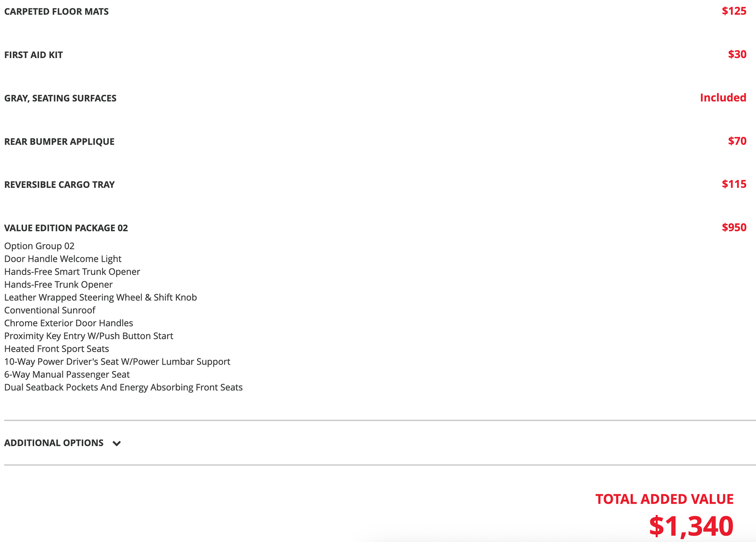Click the $1,340 total amount
Screen dimensions: 756x542
[x=691, y=525]
